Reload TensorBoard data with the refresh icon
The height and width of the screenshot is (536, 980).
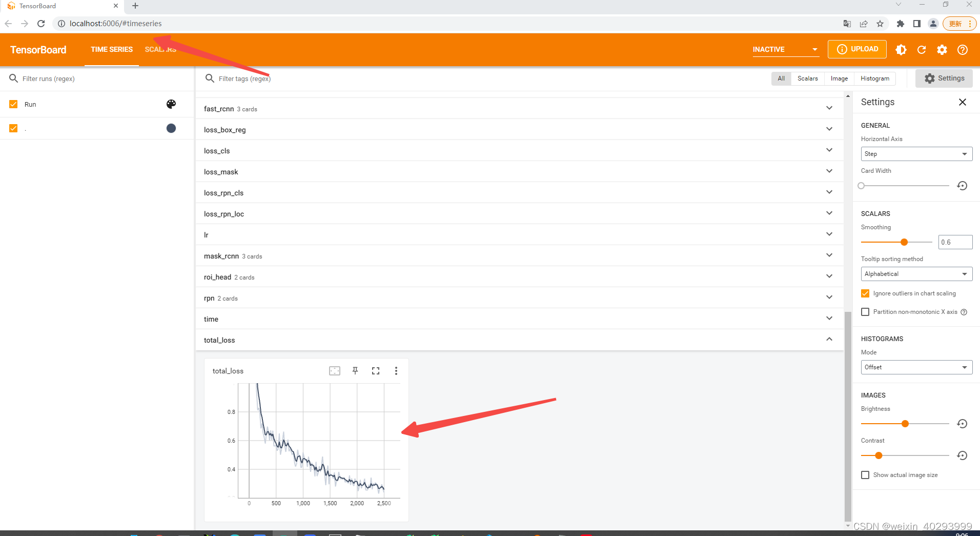(922, 50)
